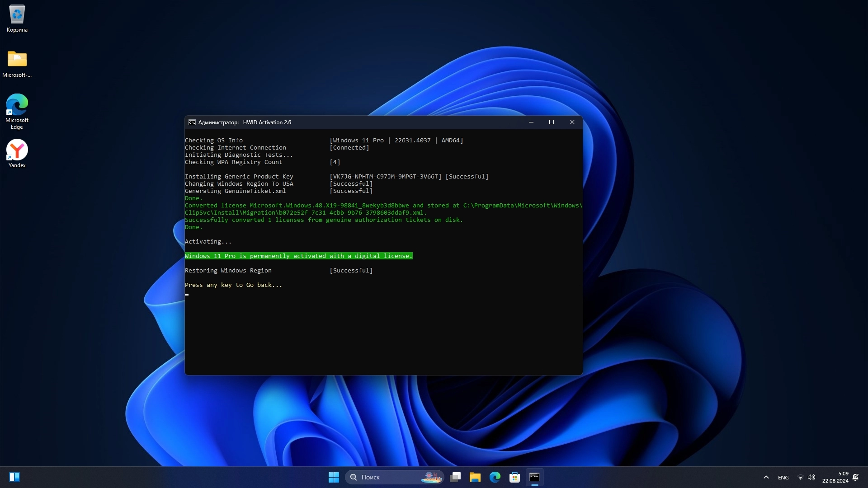The image size is (868, 488).
Task: Open Task View from the taskbar
Action: click(455, 477)
